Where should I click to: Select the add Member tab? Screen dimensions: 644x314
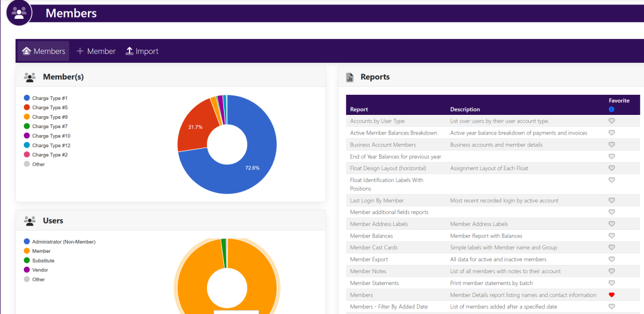tap(96, 51)
